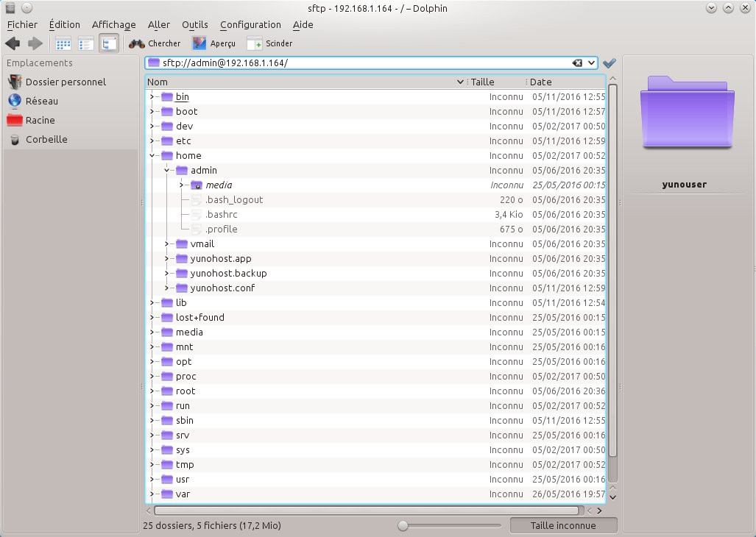Viewport: 756px width, 537px height.
Task: Adjust the icon zoom slider
Action: 403,525
